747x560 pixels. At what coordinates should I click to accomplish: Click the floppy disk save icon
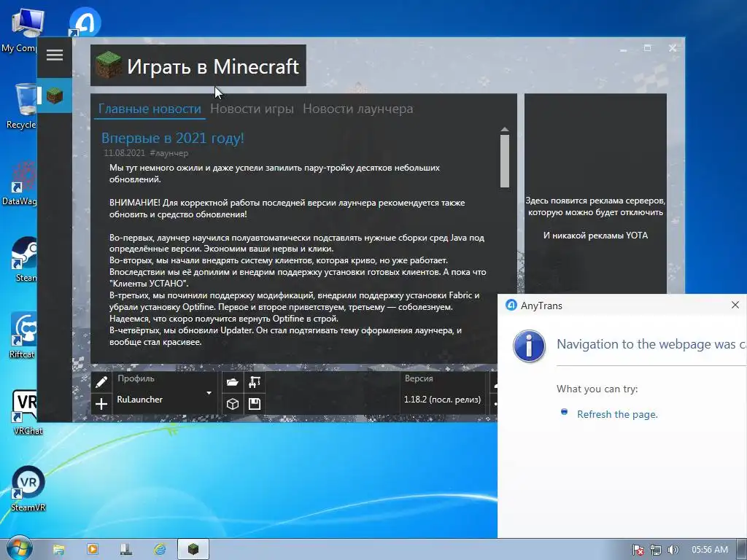tap(255, 404)
